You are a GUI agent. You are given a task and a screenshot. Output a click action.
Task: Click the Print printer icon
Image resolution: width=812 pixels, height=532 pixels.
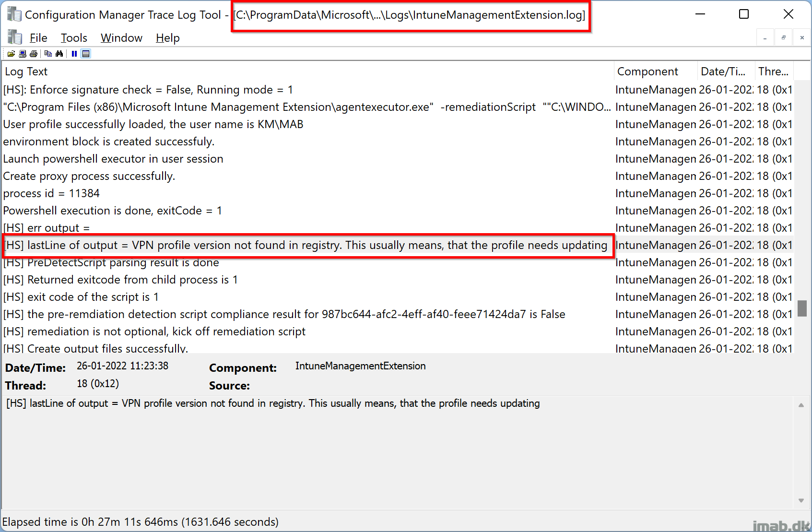[34, 54]
